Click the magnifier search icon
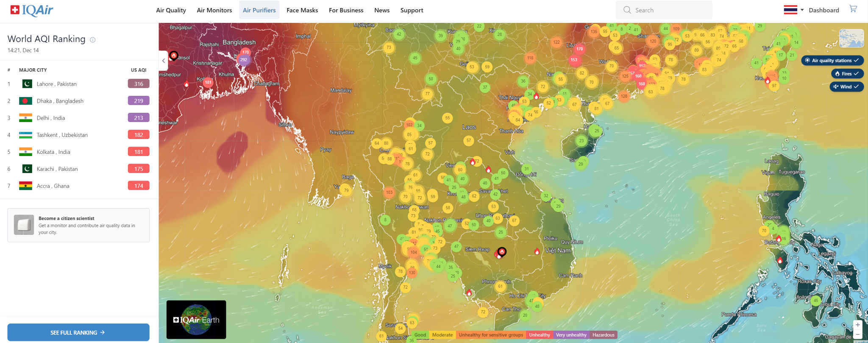The width and height of the screenshot is (868, 343). pyautogui.click(x=627, y=10)
